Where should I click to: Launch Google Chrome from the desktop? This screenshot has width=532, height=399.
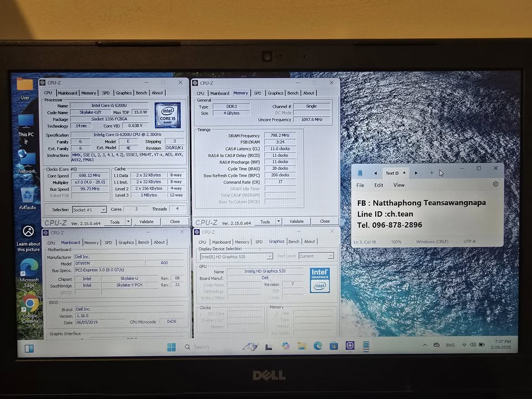click(x=30, y=309)
